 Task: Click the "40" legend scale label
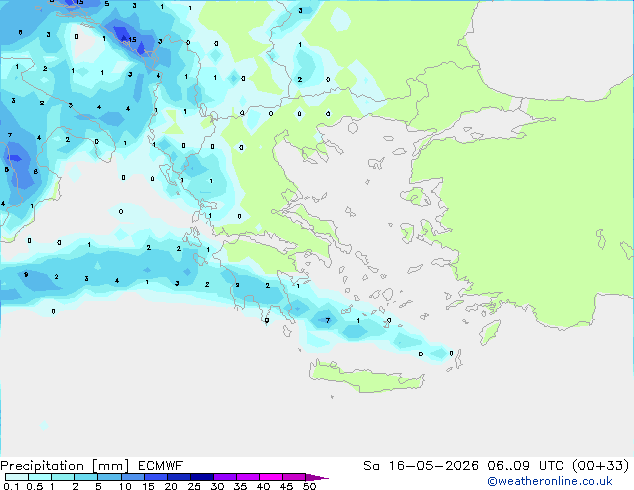click(263, 486)
